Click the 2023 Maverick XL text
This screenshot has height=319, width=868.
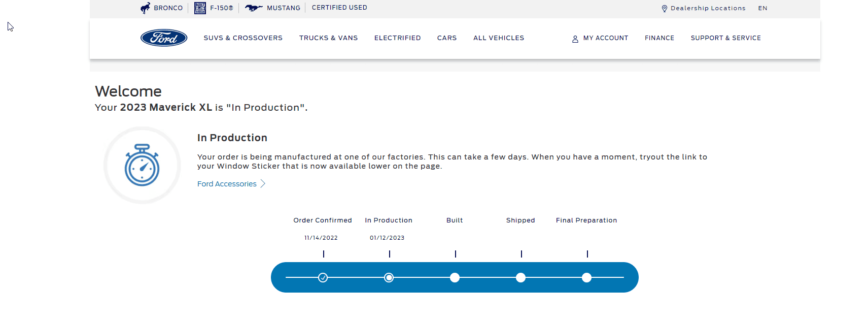click(x=166, y=107)
